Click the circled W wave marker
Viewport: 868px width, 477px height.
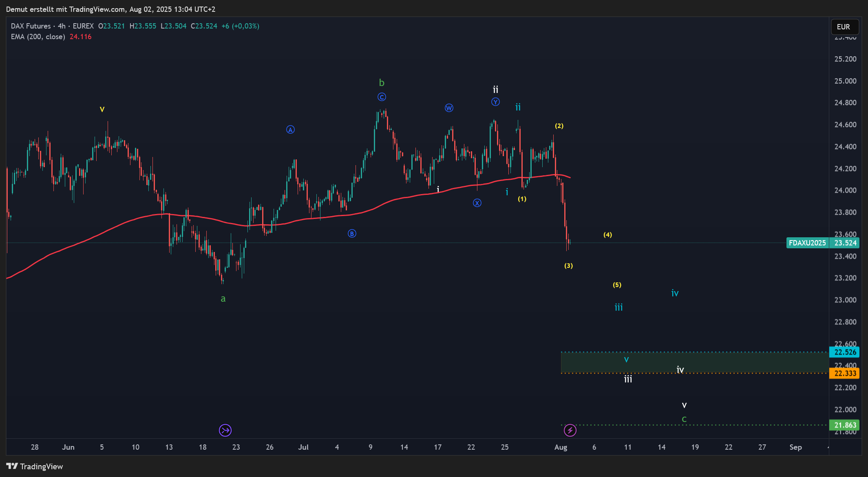click(449, 108)
